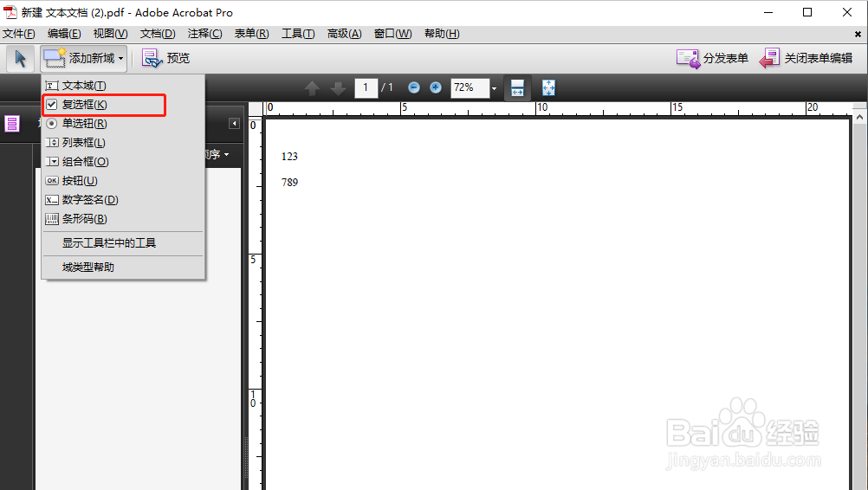Open the 编辑(E) menu

(x=64, y=34)
